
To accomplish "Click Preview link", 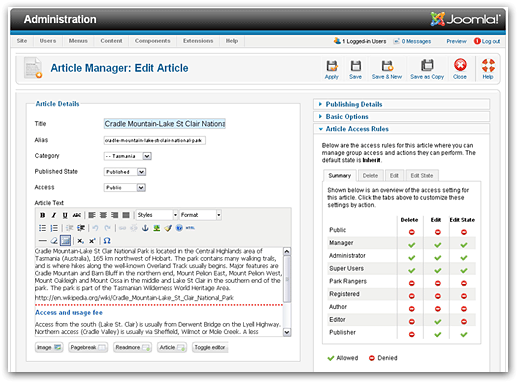I will tap(456, 41).
